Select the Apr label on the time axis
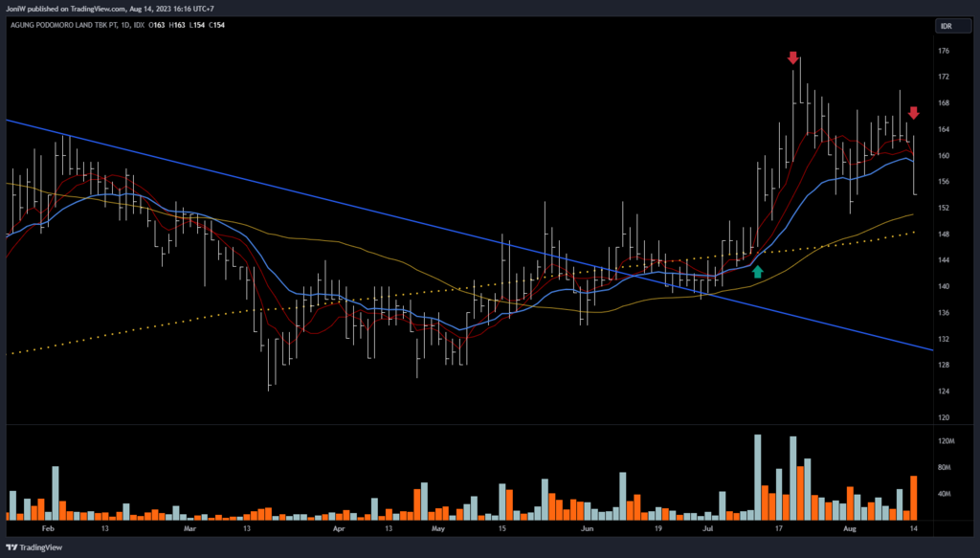Image resolution: width=980 pixels, height=558 pixels. click(x=338, y=527)
